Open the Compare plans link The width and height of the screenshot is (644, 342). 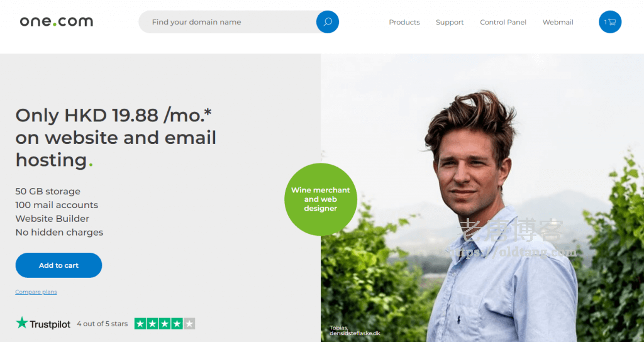(x=36, y=292)
